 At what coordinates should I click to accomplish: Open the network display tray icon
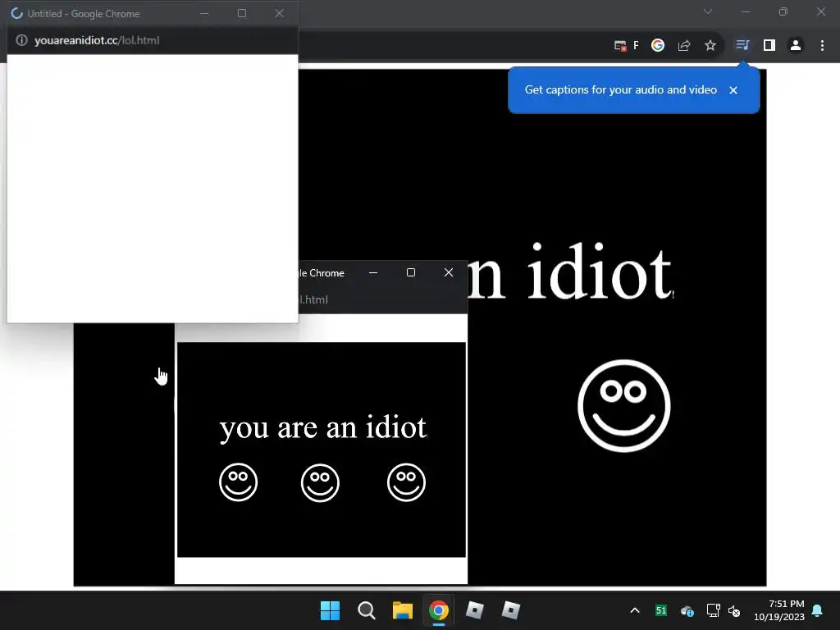[713, 610]
